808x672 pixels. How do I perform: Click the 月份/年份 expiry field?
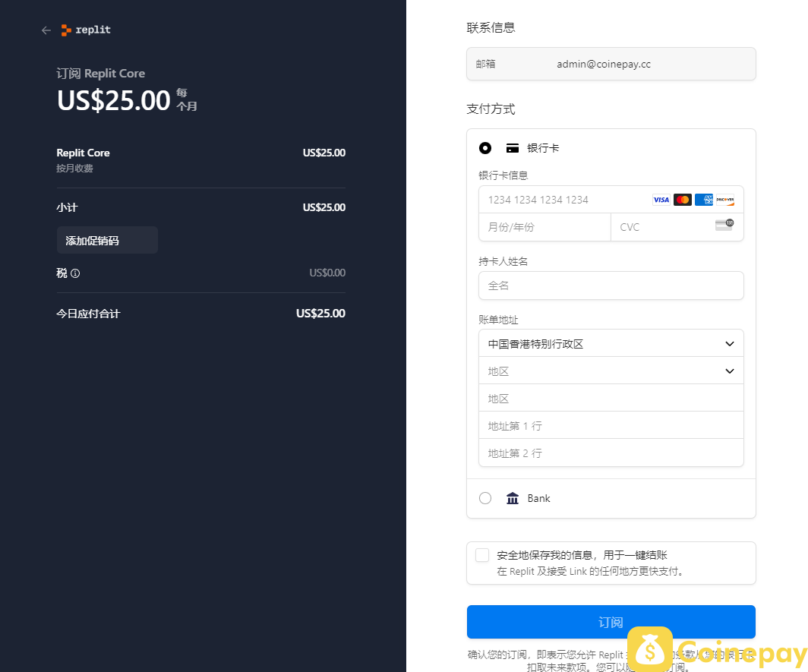click(544, 227)
